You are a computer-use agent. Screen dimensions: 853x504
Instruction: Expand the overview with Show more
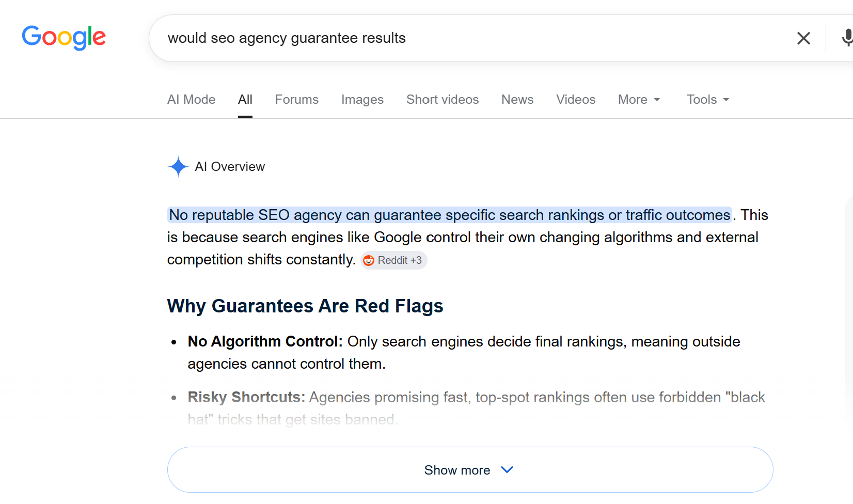[470, 470]
